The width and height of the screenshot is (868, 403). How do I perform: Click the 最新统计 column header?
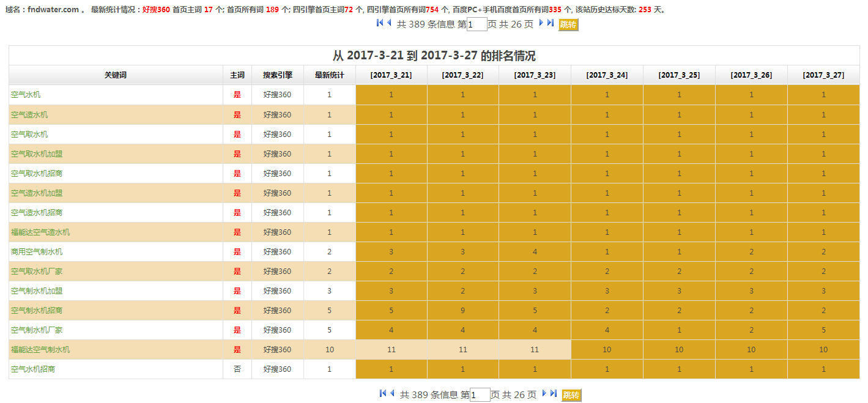(329, 75)
